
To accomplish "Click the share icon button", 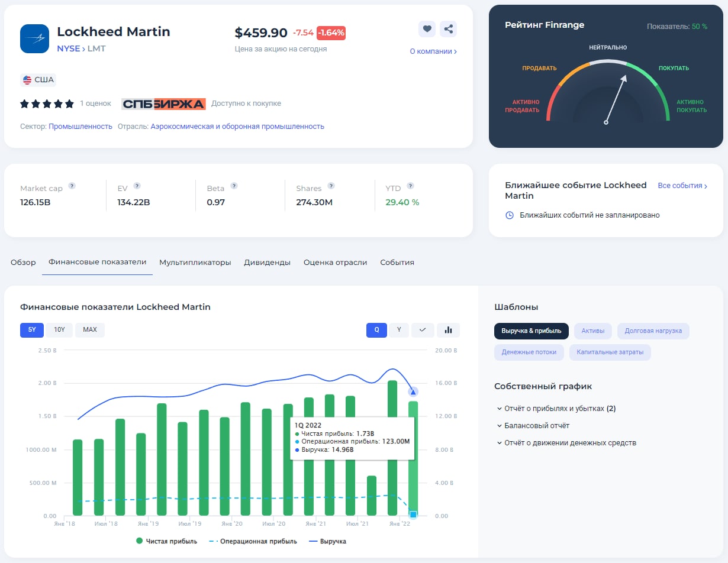I will click(449, 29).
